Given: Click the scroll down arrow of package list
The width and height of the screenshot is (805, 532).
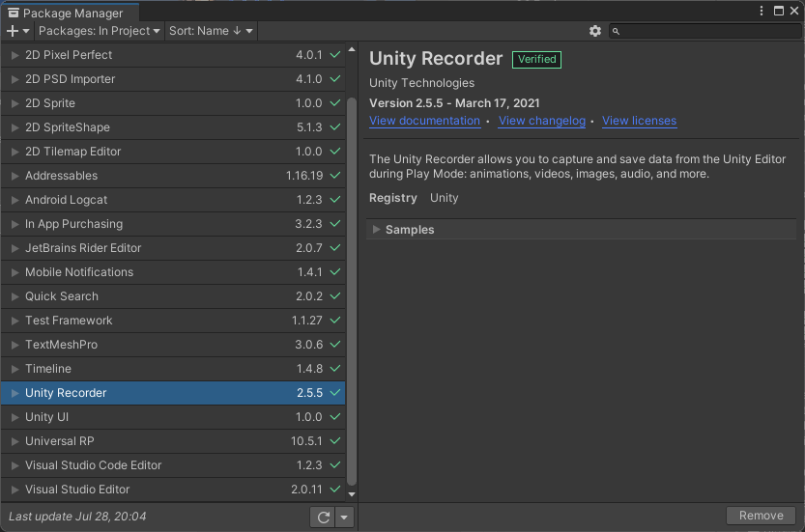Looking at the screenshot, I should 352,494.
